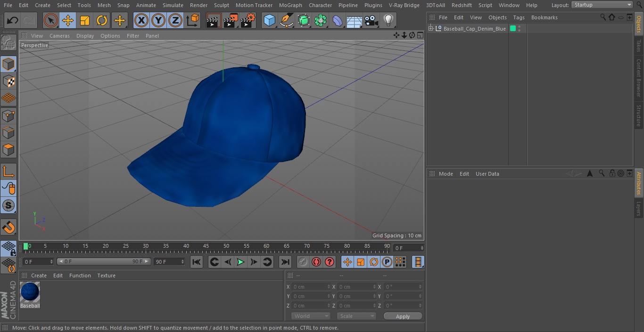Search objects with magnifier icon
This screenshot has width=644, height=332.
click(603, 17)
